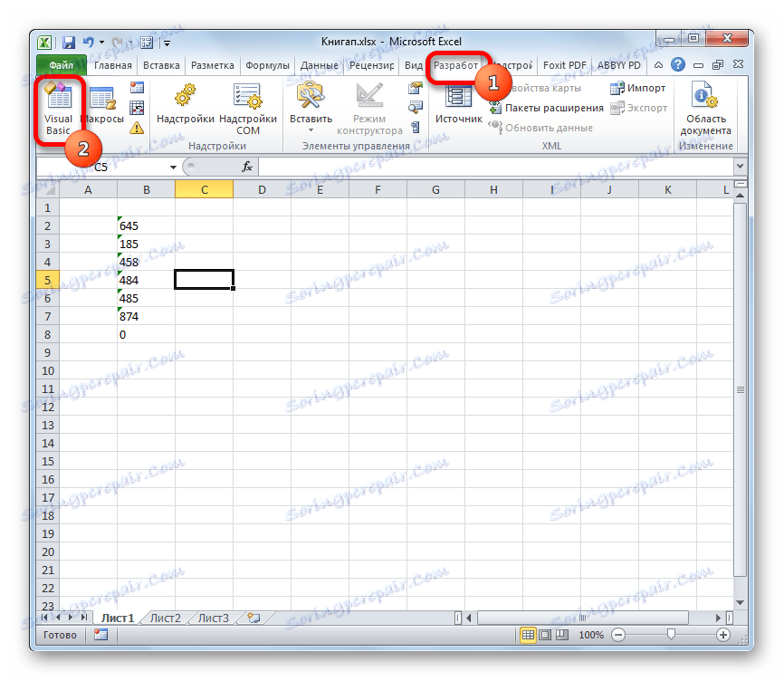This screenshot has width=784, height=681.
Task: Select cell B7 containing 874
Action: 146,316
